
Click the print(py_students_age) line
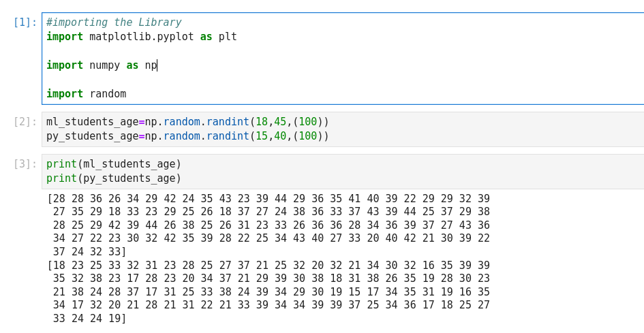[114, 178]
